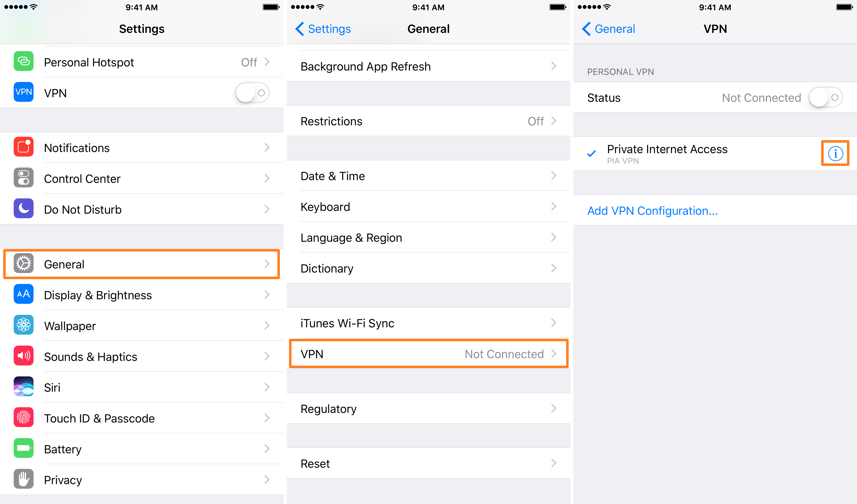857x504 pixels.
Task: Tap Add VPN Configuration link
Action: [x=654, y=211]
